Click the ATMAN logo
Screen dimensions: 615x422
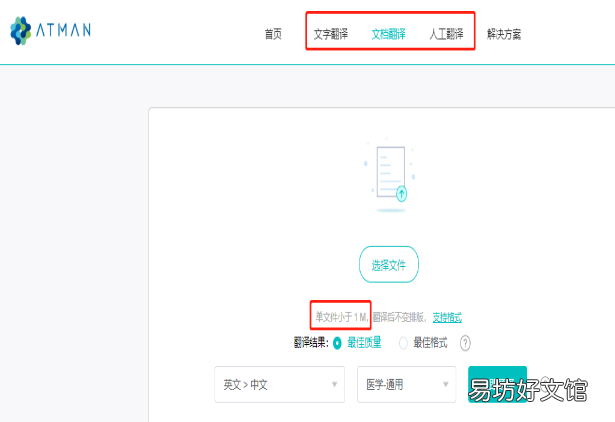click(x=51, y=31)
